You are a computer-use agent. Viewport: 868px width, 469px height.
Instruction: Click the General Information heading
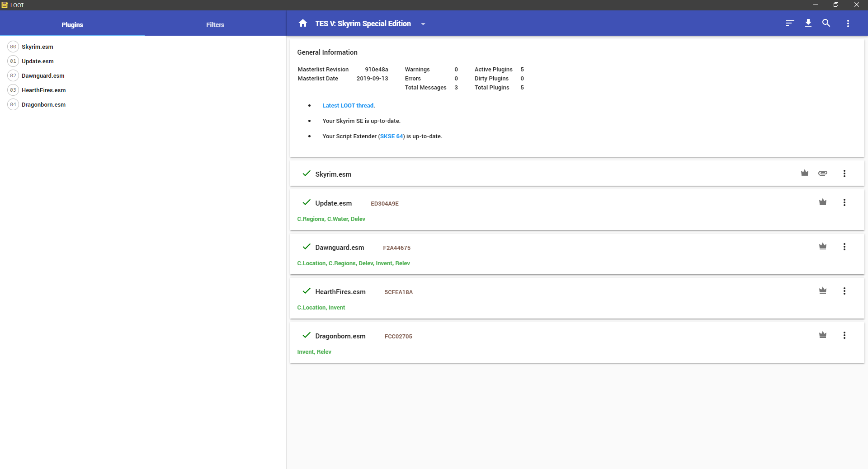(x=327, y=52)
